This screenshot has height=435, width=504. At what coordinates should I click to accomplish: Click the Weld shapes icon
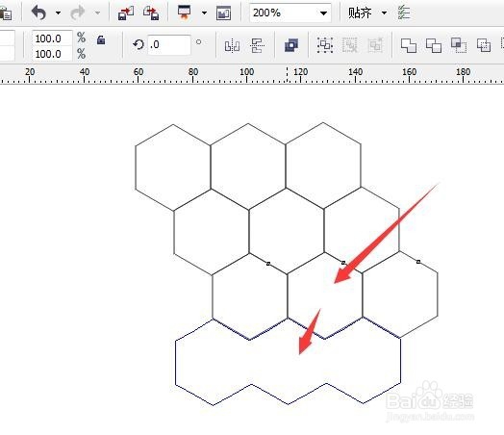click(409, 45)
